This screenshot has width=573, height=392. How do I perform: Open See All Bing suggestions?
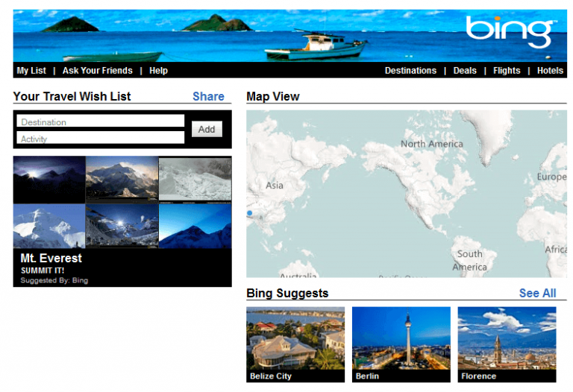[537, 293]
